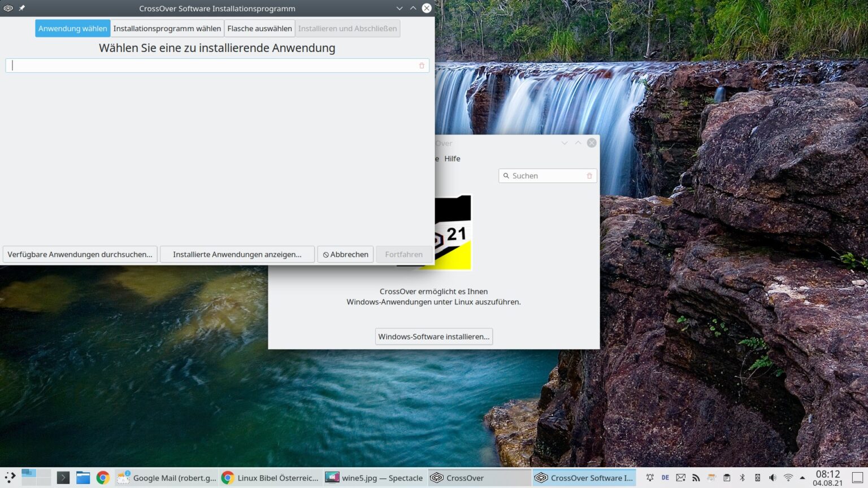
Task: Switch to the Flasche auswählen tab
Action: [259, 28]
